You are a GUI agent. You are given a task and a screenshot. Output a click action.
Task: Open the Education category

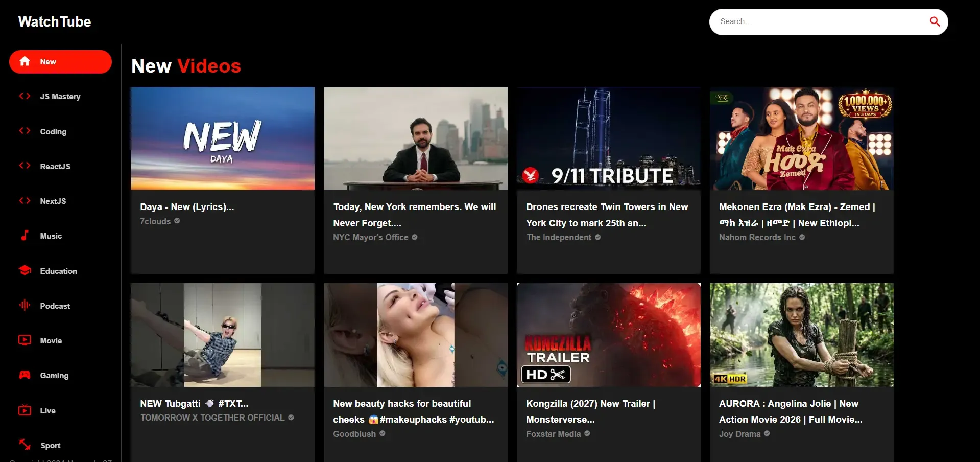point(59,271)
